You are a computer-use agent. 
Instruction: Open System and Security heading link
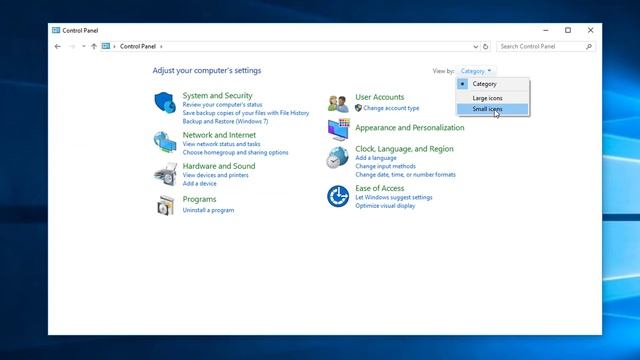tap(218, 96)
